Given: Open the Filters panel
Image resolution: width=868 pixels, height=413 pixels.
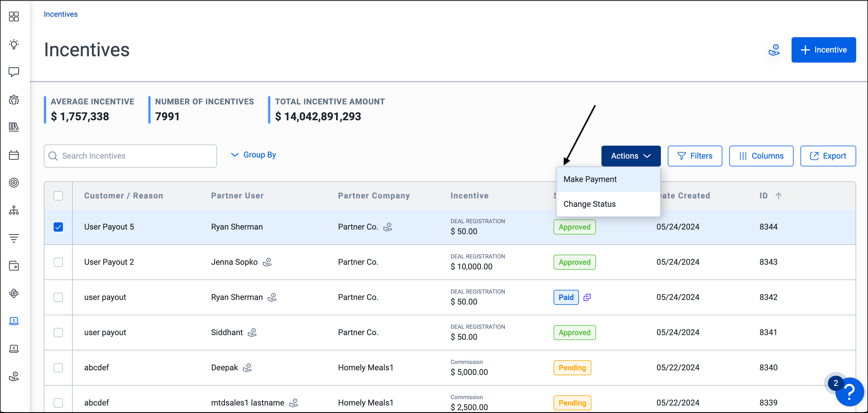Looking at the screenshot, I should (694, 156).
